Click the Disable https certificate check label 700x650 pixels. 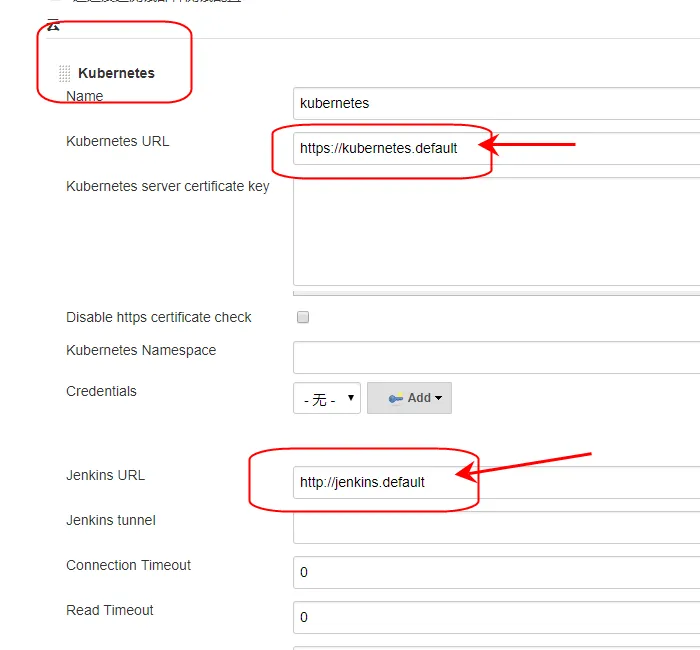(158, 317)
